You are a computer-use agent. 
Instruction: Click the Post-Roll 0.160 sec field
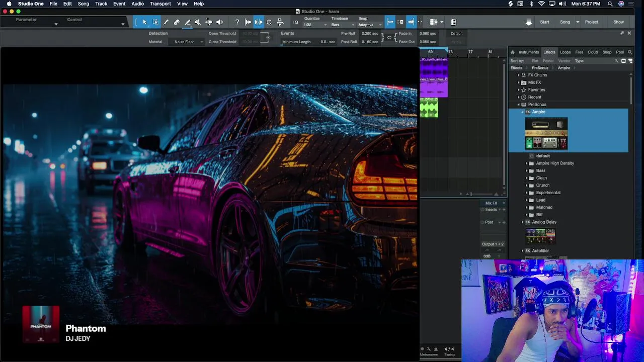coord(370,42)
